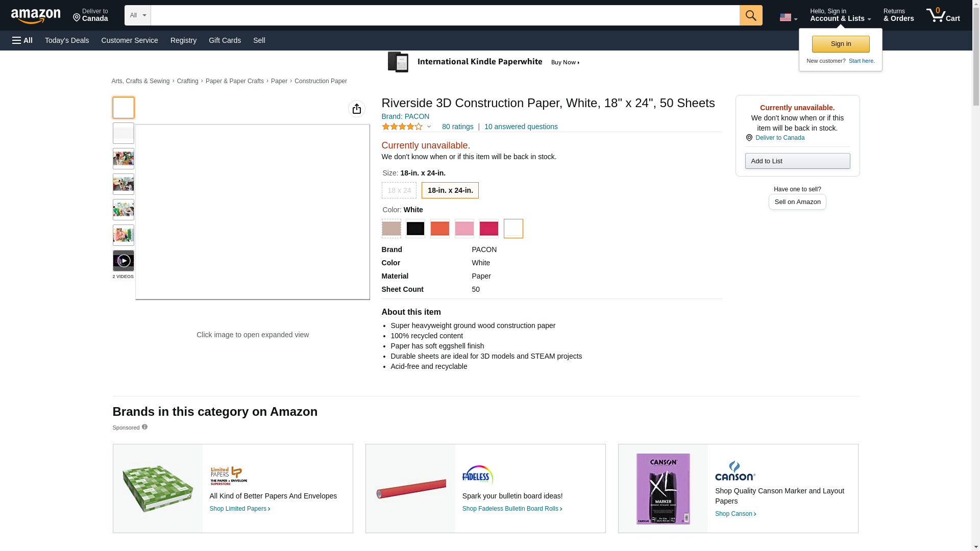
Task: Go to Customer Service
Action: (130, 40)
